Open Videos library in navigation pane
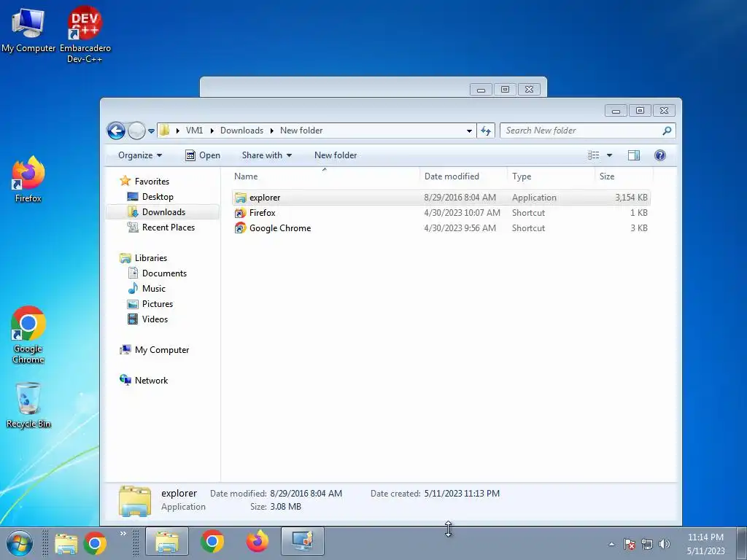This screenshot has width=747, height=560. 155,319
